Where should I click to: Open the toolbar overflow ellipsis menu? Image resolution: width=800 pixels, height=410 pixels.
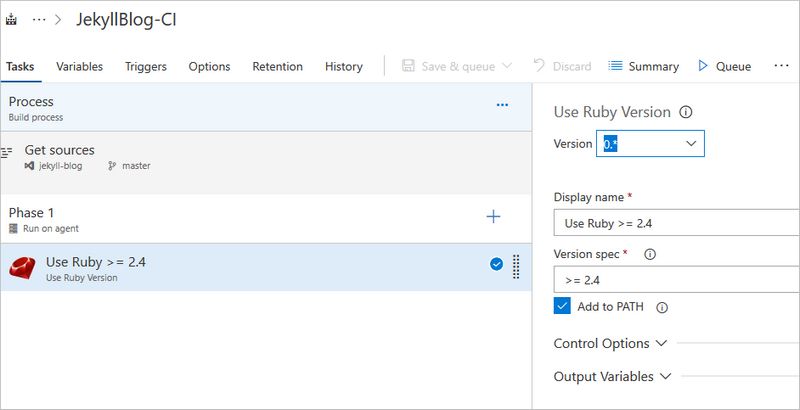pyautogui.click(x=781, y=66)
